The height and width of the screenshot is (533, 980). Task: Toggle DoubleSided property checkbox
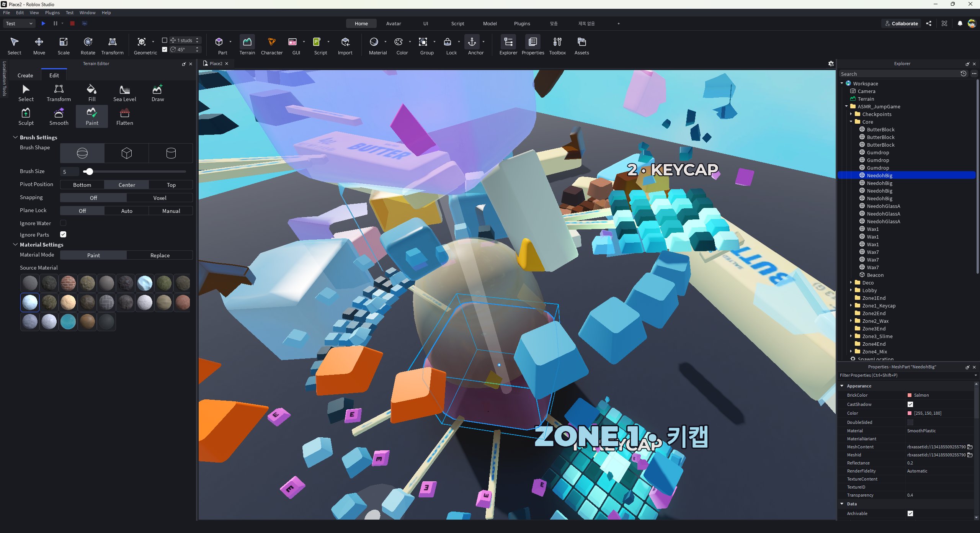click(x=910, y=422)
